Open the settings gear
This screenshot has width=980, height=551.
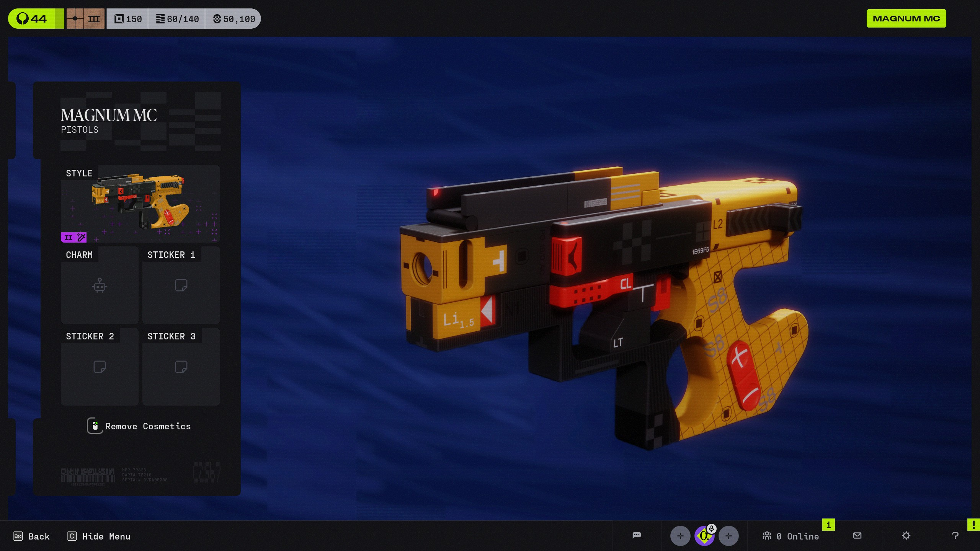click(x=906, y=535)
